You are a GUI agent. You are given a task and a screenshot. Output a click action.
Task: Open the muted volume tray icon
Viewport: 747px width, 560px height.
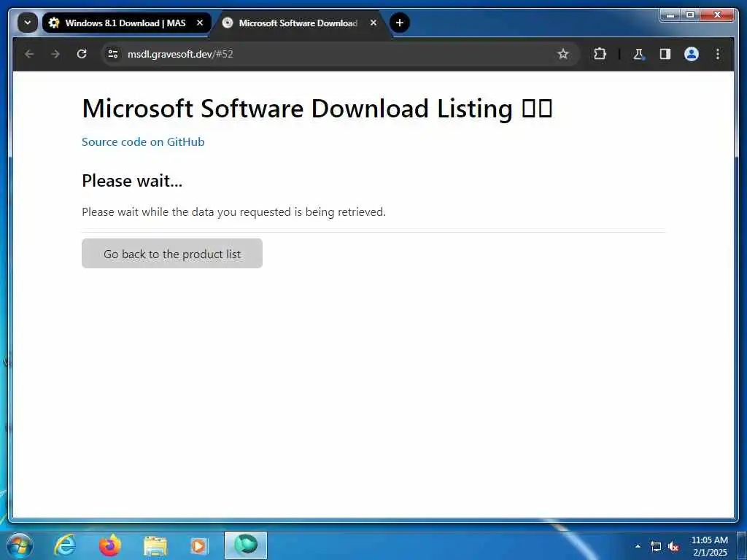[673, 547]
